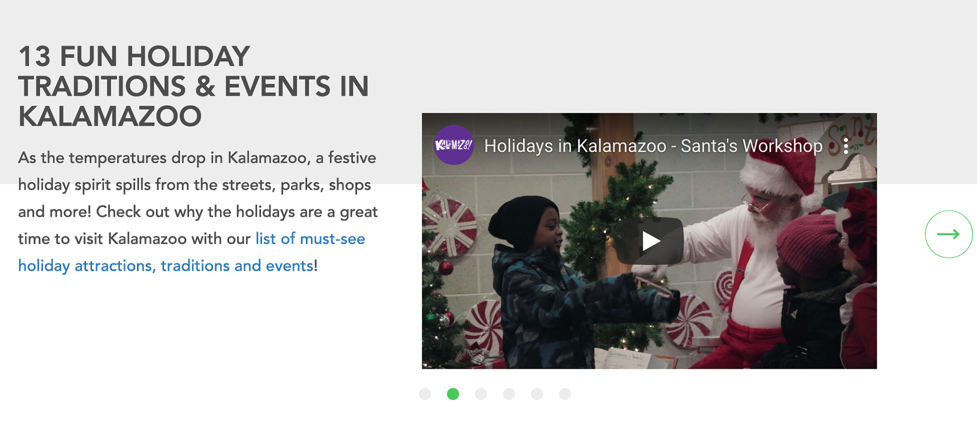
Task: Click the peppermint decoration at the video's left edge
Action: coord(449,225)
